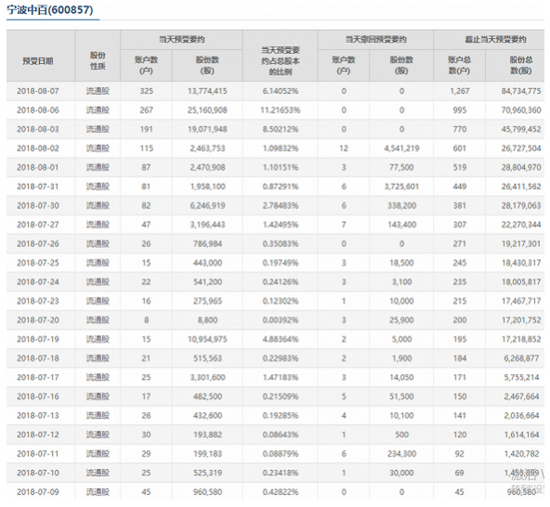Select the date cell 2018-07-27
The height and width of the screenshot is (507, 550).
38,225
